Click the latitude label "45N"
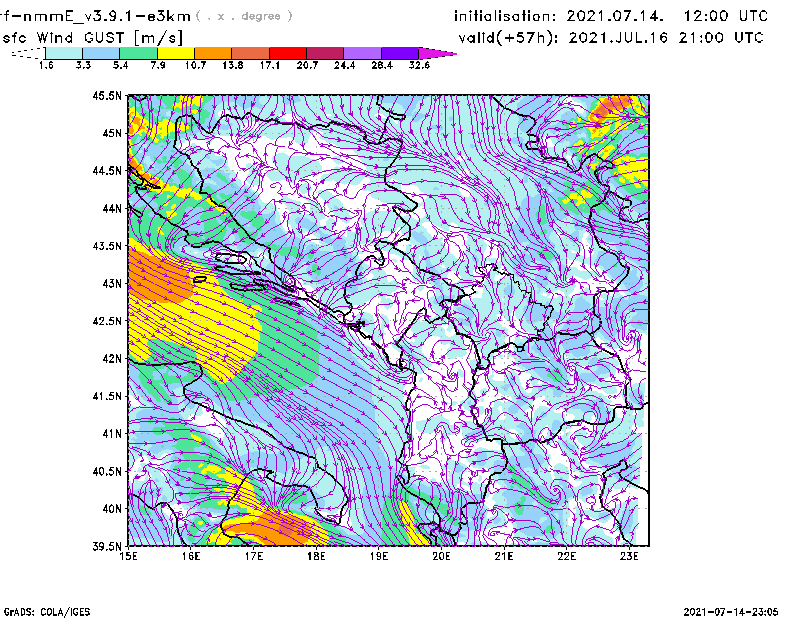The image size is (800, 618). [112, 133]
